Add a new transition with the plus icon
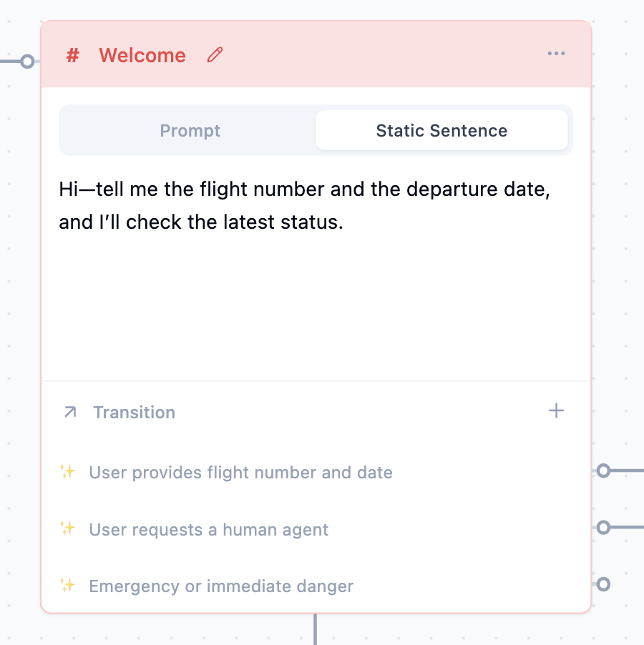Screen dimensions: 644x645 [x=556, y=410]
